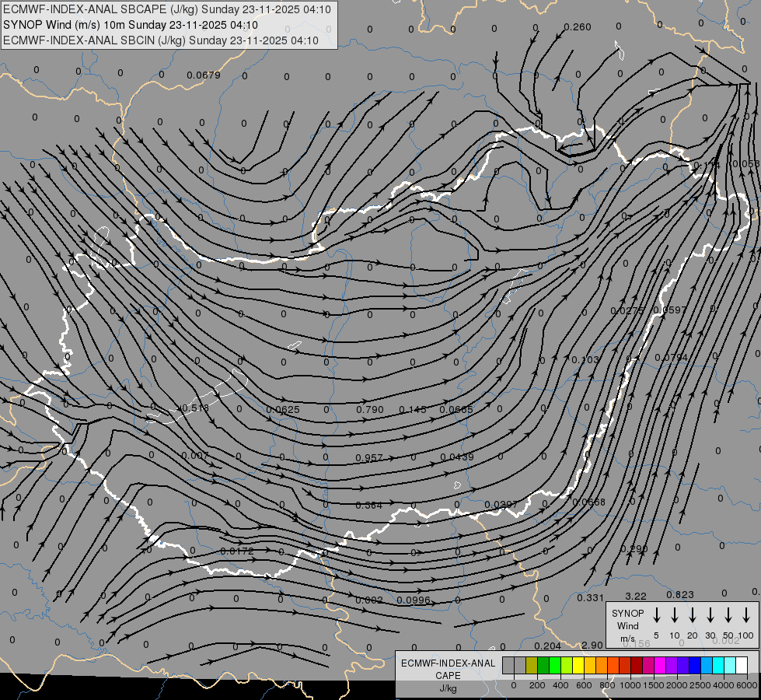Click the 10 m/s wind arrow in legend
The width and height of the screenshot is (761, 700).
(674, 615)
